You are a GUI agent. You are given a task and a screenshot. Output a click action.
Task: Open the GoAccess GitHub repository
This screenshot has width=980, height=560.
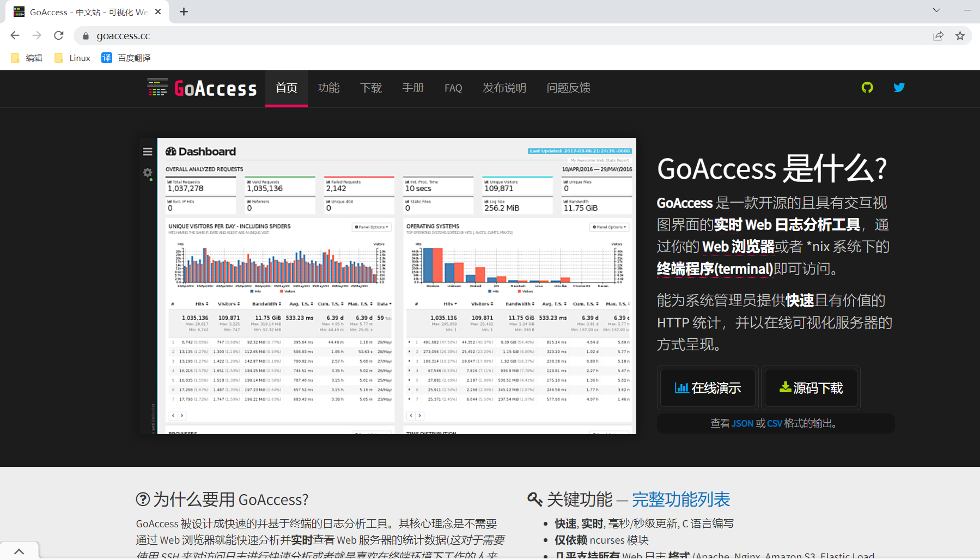point(867,87)
